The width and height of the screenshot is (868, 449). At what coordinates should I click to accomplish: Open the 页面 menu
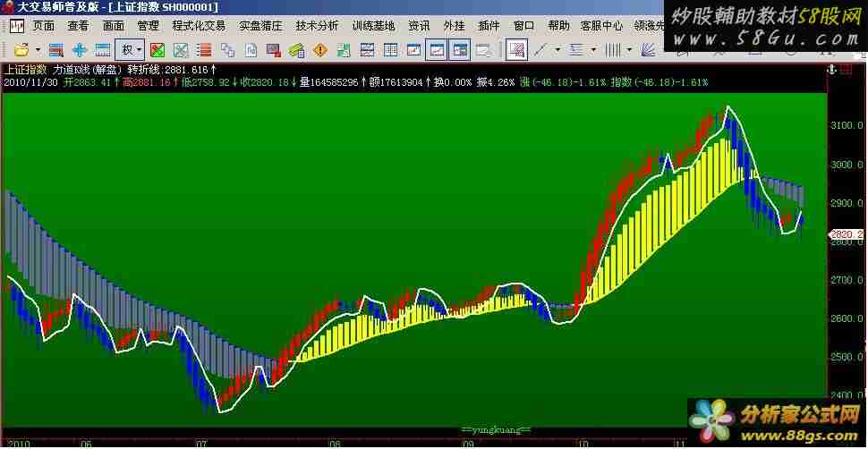(x=44, y=26)
